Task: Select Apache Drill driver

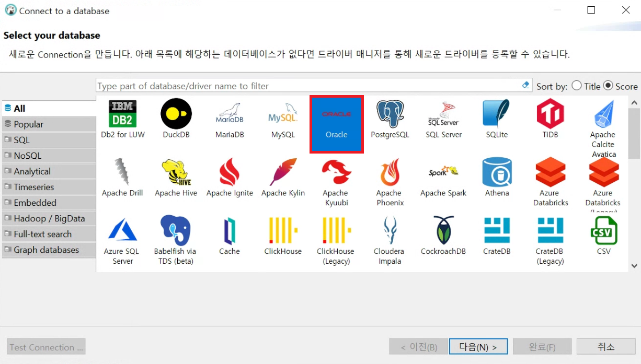Action: (122, 178)
